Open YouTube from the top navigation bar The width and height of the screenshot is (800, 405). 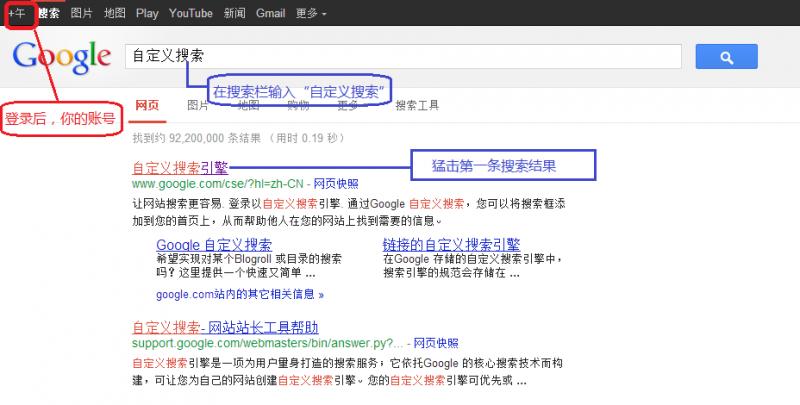coord(190,15)
